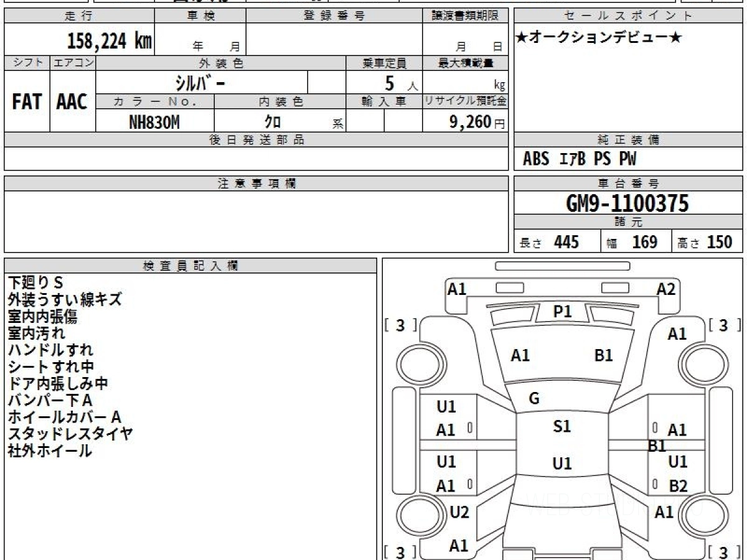This screenshot has height=560, width=747.
Task: Click the セールスポイント header
Action: pyautogui.click(x=628, y=16)
